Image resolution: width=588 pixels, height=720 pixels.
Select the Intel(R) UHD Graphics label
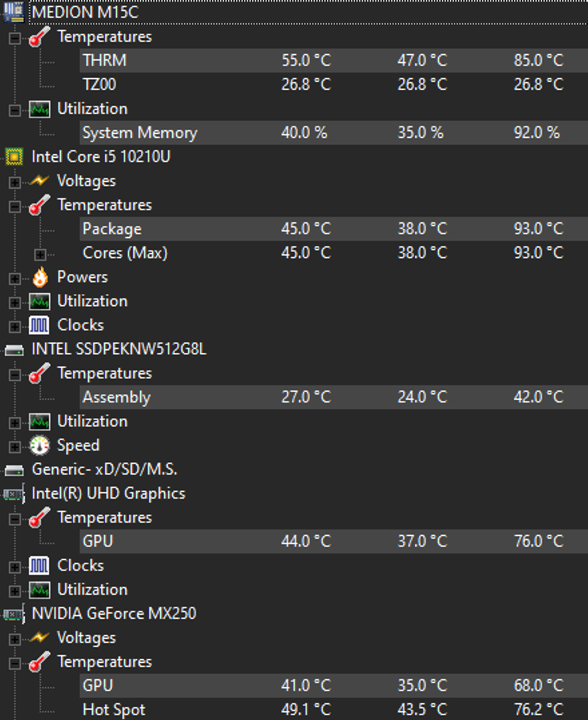tap(109, 493)
